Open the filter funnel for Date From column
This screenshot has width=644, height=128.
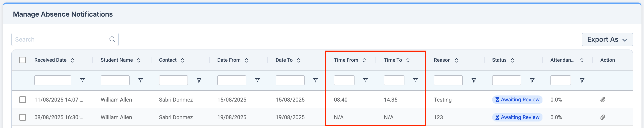click(258, 80)
